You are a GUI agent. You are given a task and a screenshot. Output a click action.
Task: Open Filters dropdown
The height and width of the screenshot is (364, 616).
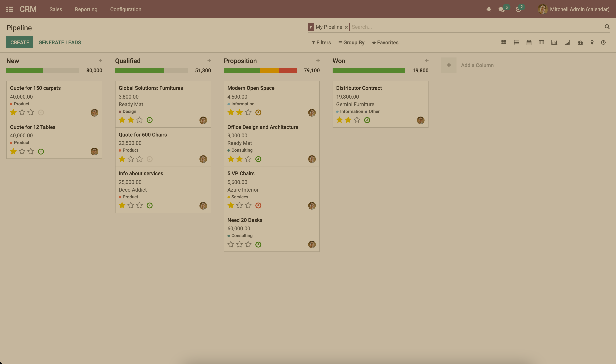pos(321,43)
